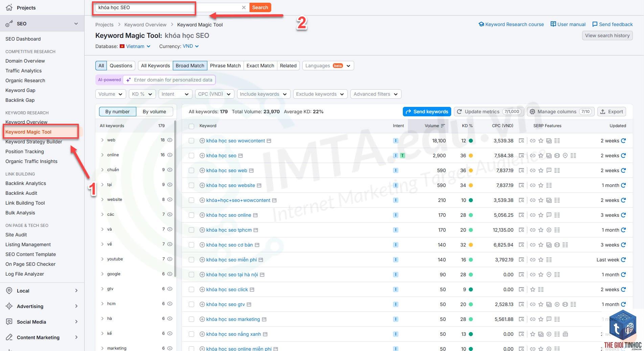Check the khóa học seo web row

191,170
